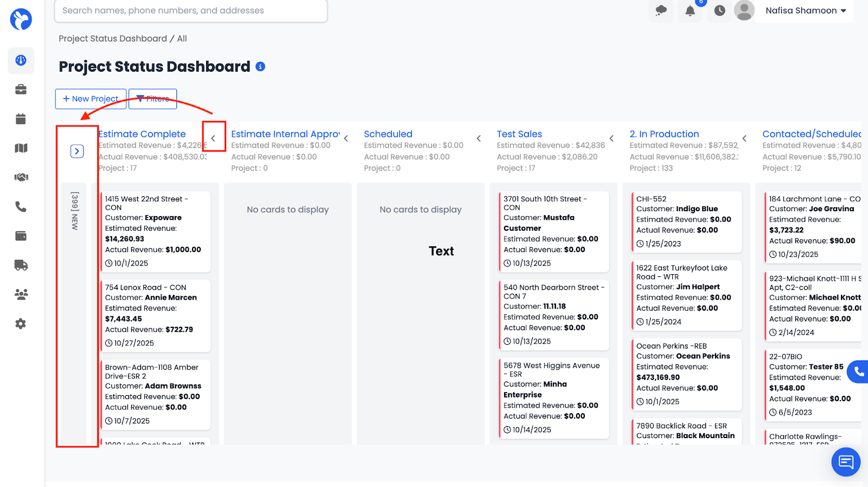Open Nafisa Shamoon user dropdown
This screenshot has width=868, height=487.
805,11
